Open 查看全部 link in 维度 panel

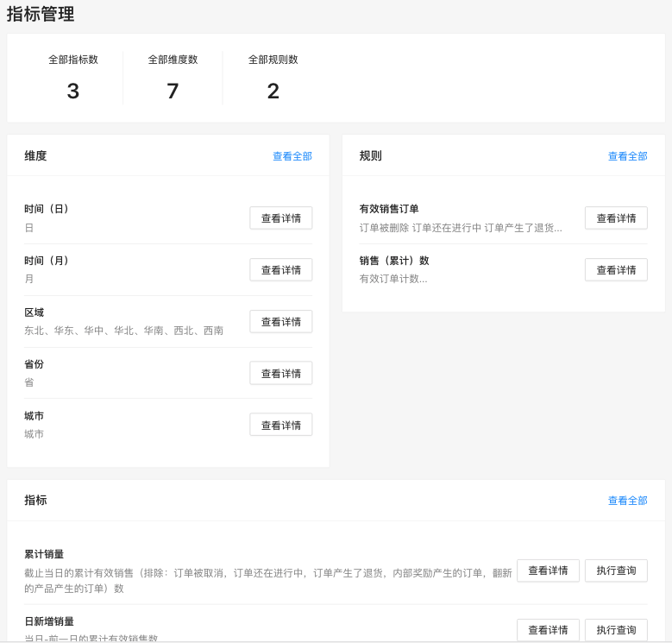coord(292,156)
